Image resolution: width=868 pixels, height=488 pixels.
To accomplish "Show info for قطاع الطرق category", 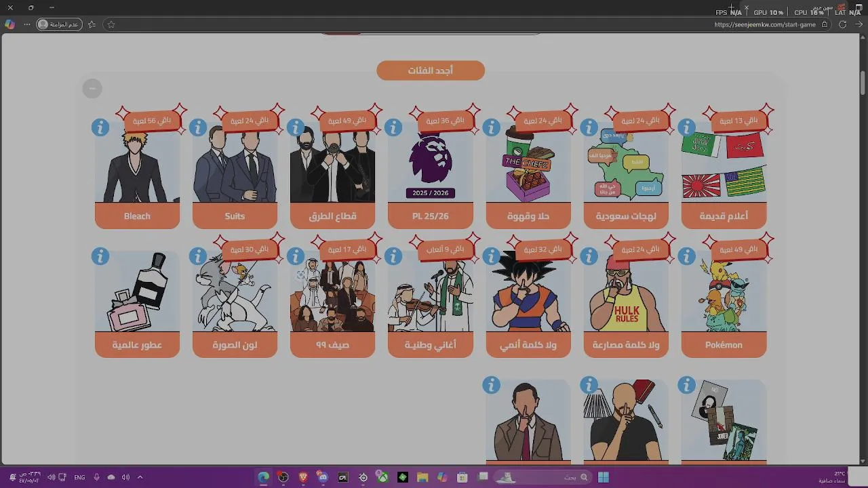I will 296,127.
